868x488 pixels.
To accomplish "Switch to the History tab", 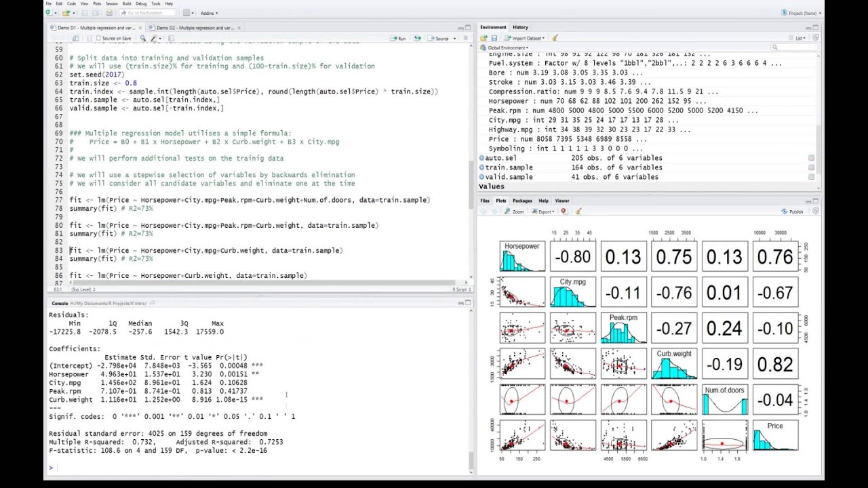I will click(x=520, y=27).
